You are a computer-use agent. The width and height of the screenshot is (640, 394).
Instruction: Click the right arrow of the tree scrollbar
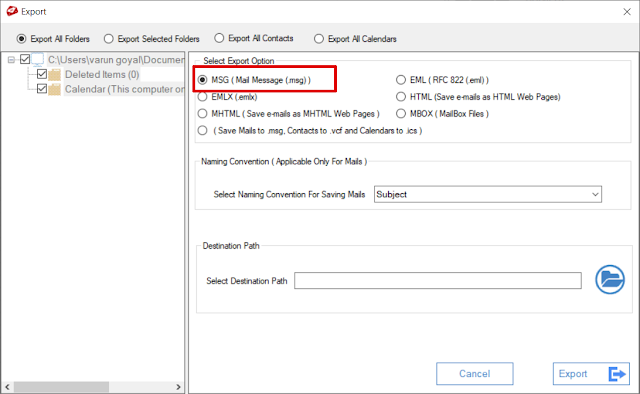point(178,387)
